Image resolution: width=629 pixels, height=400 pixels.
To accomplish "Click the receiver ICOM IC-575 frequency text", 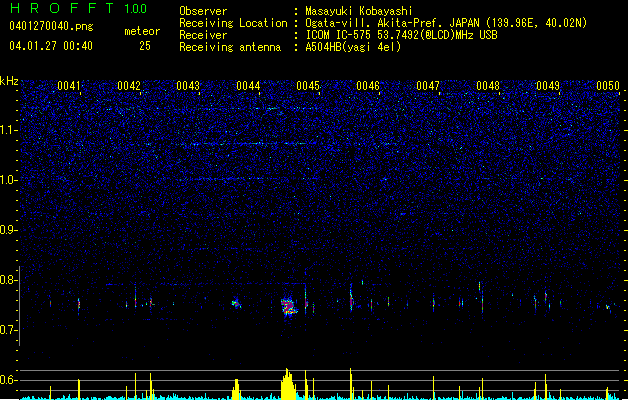I will pos(401,35).
